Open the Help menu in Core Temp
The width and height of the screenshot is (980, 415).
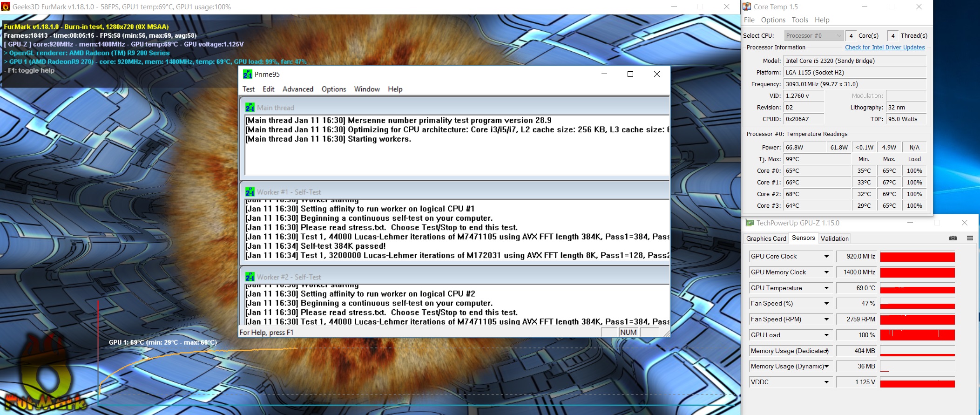coord(822,20)
